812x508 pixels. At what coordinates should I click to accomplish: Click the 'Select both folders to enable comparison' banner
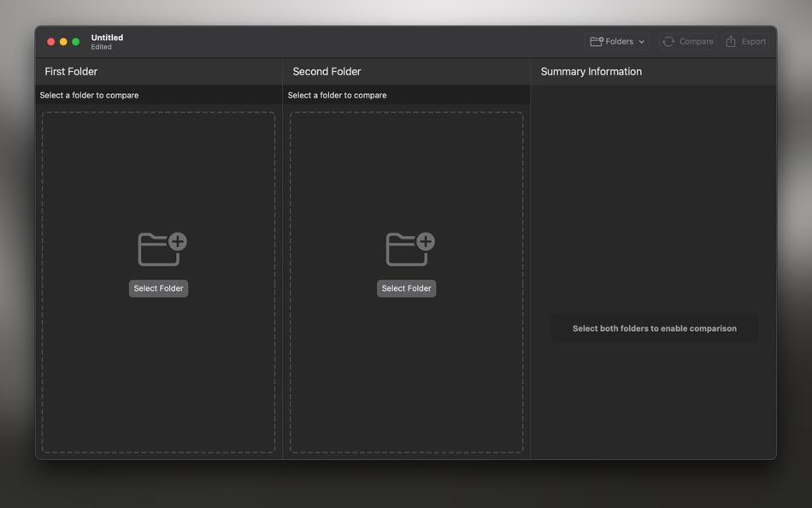click(654, 328)
